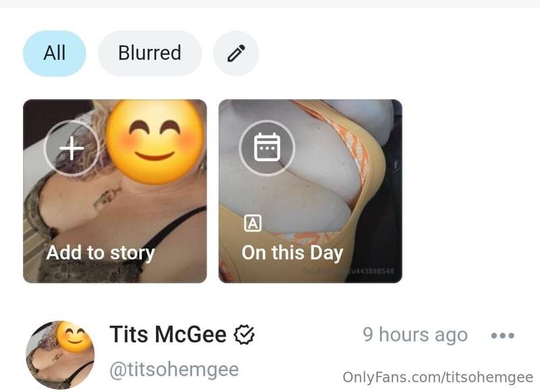Click the verified checkmark badge
Screen dimensions: 540x392
tap(244, 335)
